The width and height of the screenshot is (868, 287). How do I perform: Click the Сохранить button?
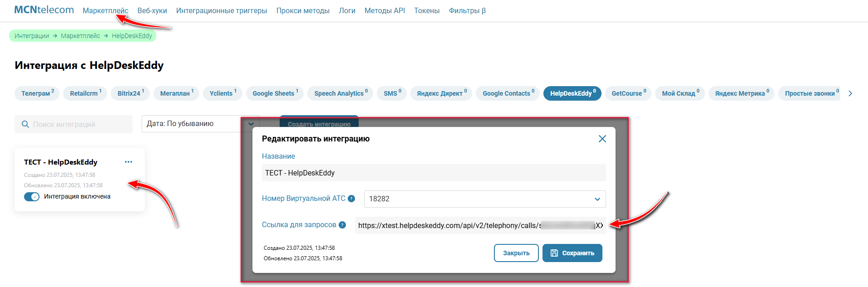coord(572,253)
